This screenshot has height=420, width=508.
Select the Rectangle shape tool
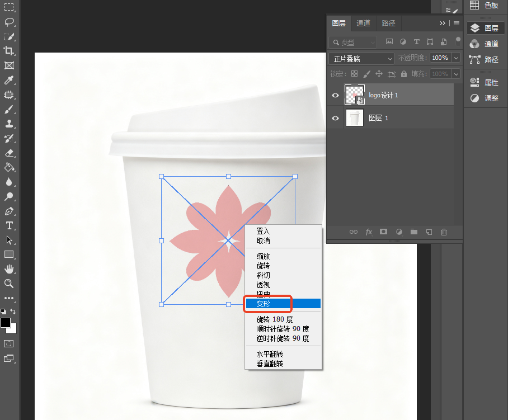click(9, 254)
